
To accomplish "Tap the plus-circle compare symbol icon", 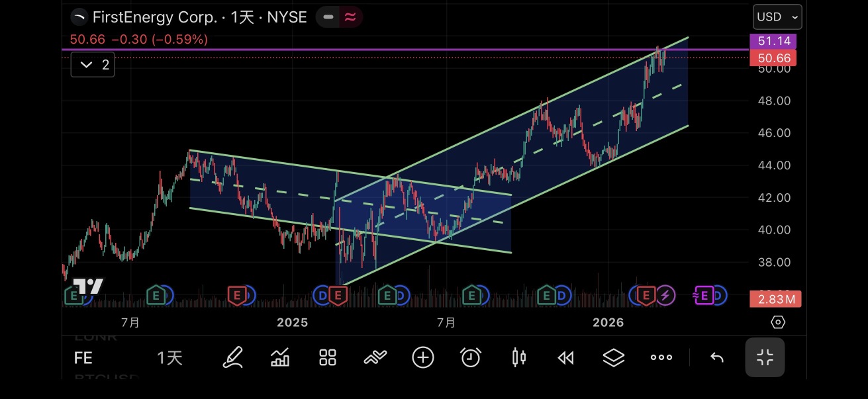I will (423, 358).
